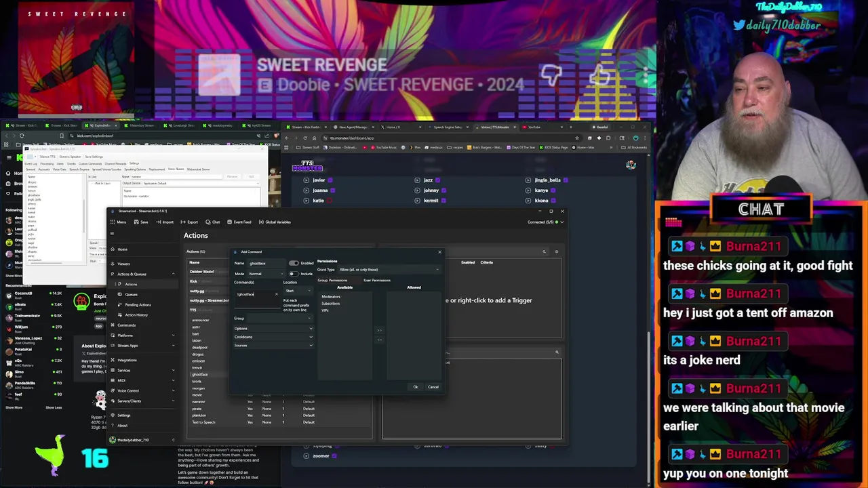Expand the Sources section

tap(273, 346)
